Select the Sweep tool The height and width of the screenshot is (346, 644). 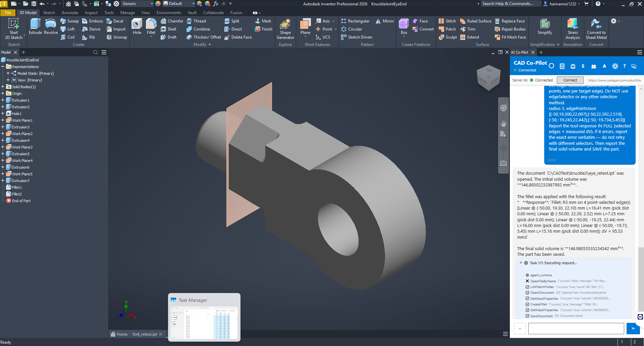point(69,21)
